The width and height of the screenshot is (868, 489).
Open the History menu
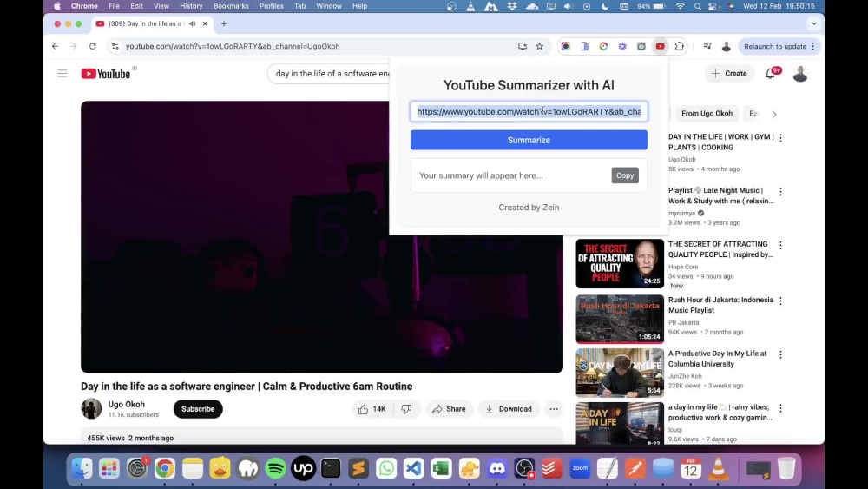[191, 6]
